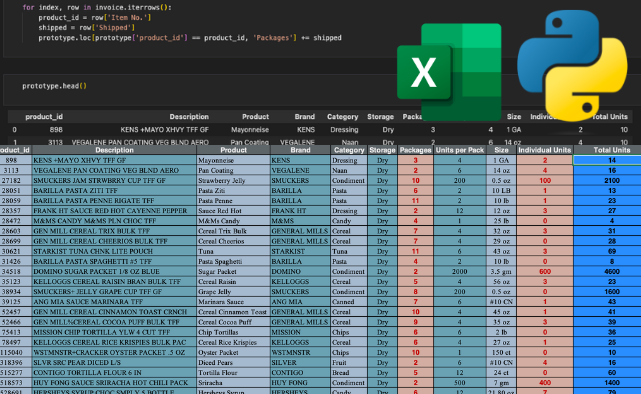Click 'MISSION CHIP TORTILLA YLW 4 CUT TFF' cell
The image size is (641, 394).
click(114, 332)
